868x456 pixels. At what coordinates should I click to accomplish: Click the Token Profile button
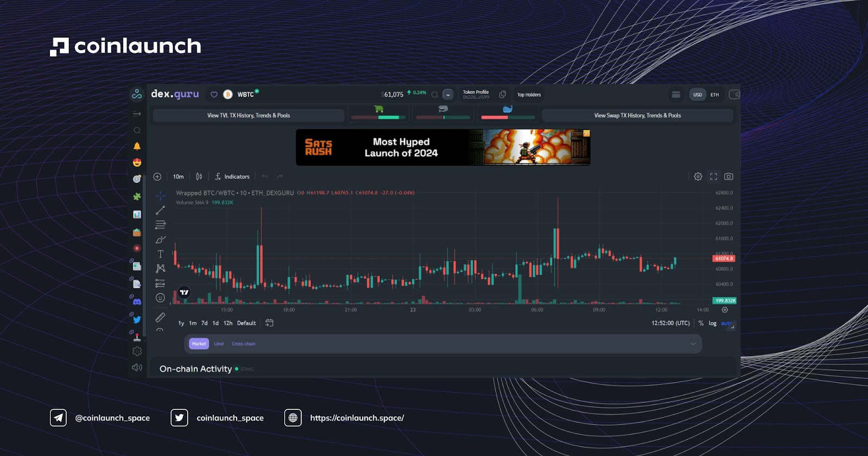(x=476, y=94)
